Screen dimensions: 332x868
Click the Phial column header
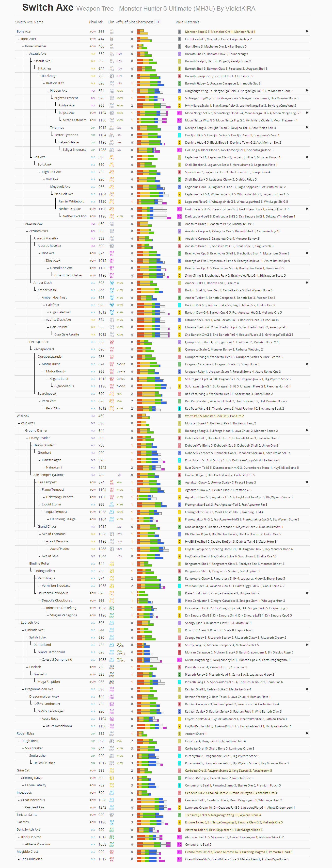(93, 22)
